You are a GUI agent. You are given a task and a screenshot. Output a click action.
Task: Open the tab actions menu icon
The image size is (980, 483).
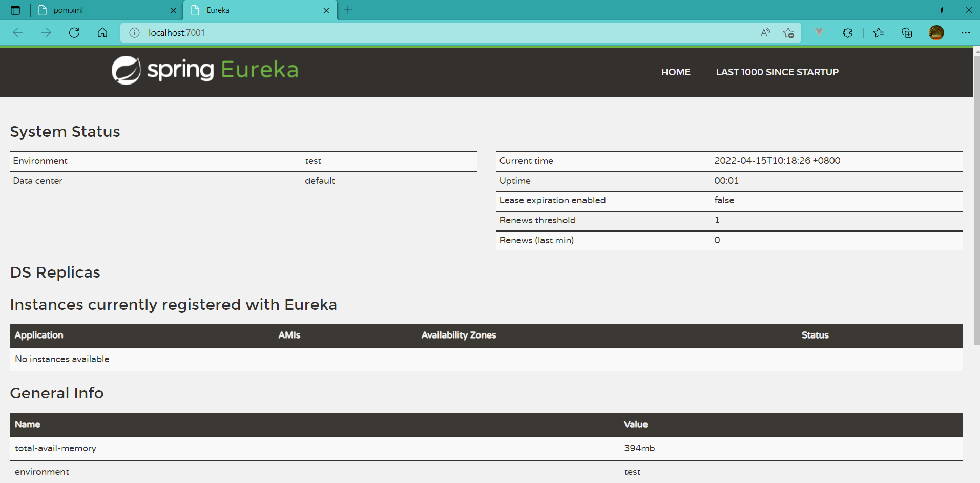[15, 10]
